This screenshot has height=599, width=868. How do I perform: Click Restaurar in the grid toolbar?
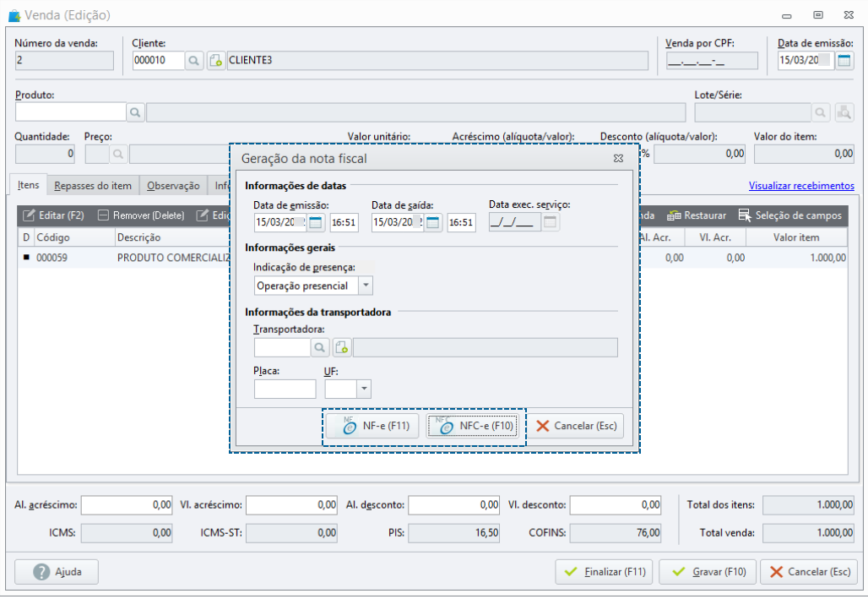697,215
